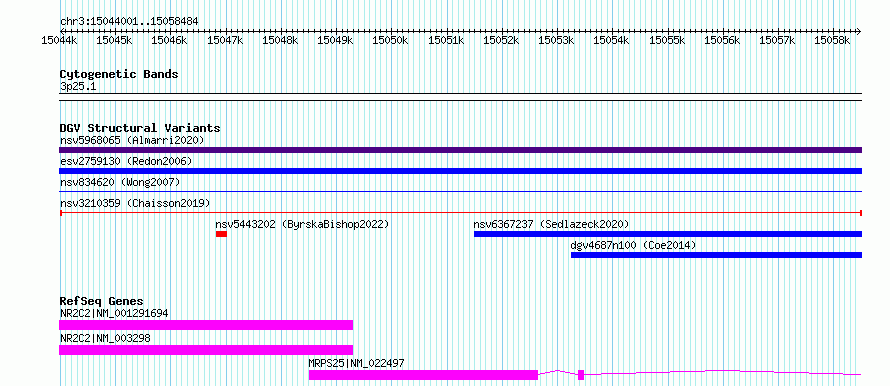Click the 15048k ruler tick label

[280, 40]
